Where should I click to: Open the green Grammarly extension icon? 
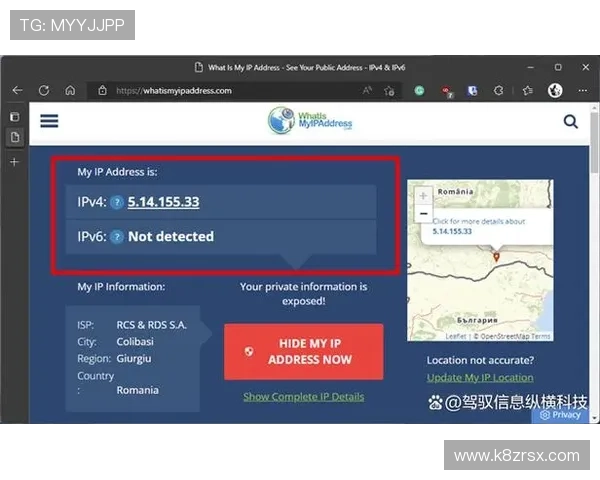419,90
